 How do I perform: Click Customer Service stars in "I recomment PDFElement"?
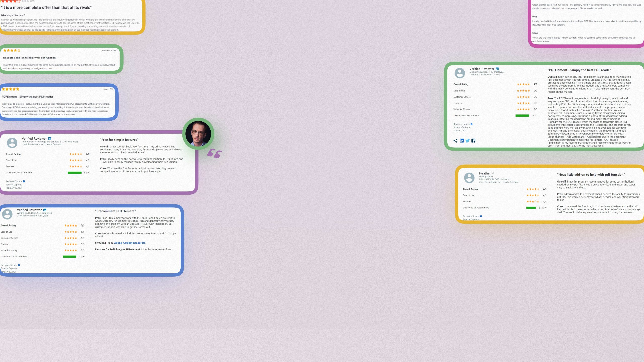[71, 238]
